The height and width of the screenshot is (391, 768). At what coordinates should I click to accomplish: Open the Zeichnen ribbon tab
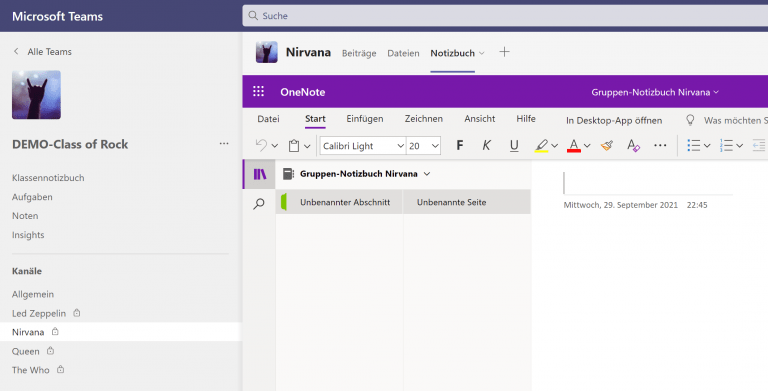tap(424, 119)
